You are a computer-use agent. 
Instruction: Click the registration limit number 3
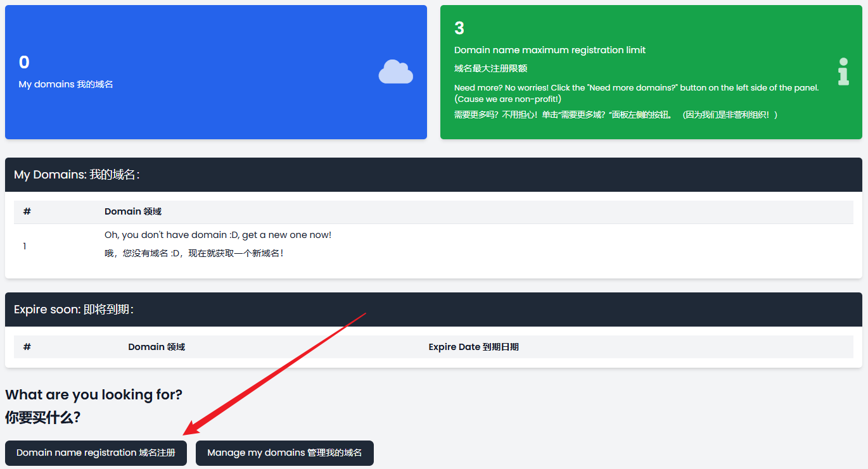pos(459,28)
